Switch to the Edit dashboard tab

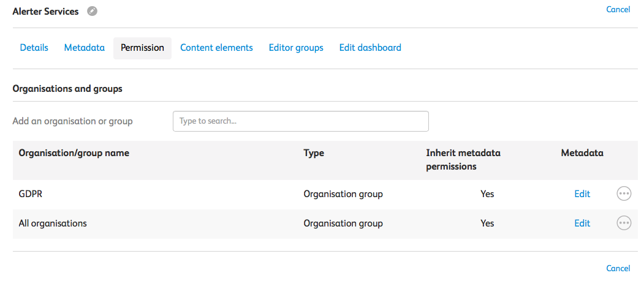pos(370,48)
